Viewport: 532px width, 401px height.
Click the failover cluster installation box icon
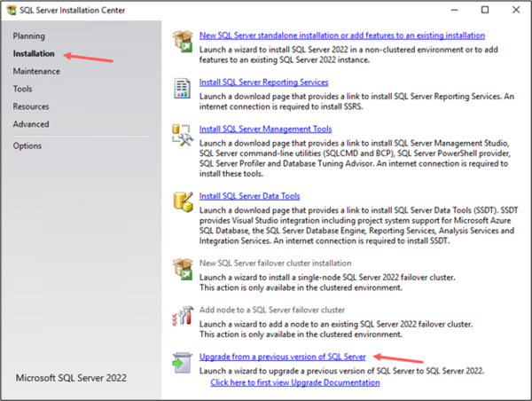click(183, 269)
